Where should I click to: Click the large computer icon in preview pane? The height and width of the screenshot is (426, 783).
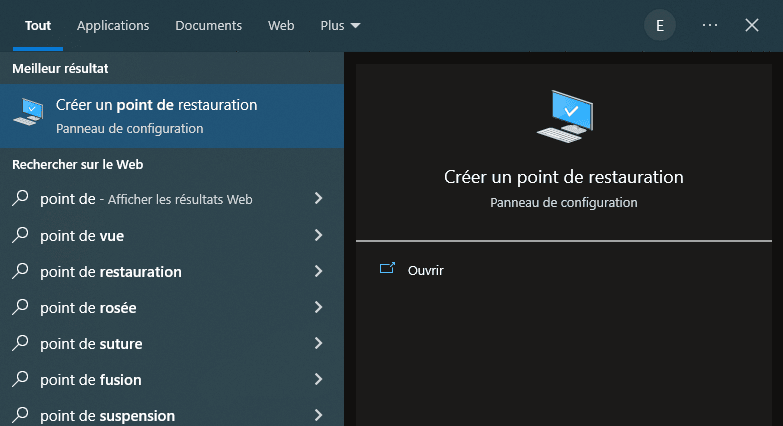tap(565, 116)
